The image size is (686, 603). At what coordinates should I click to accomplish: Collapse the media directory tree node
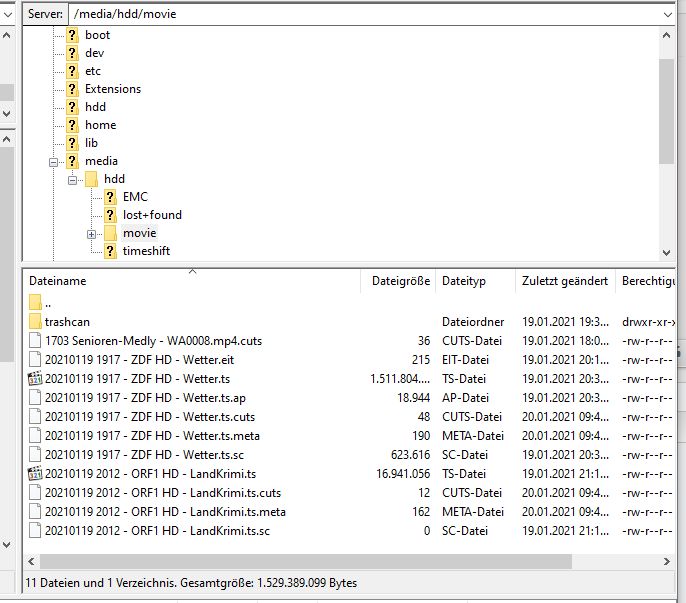click(x=54, y=161)
